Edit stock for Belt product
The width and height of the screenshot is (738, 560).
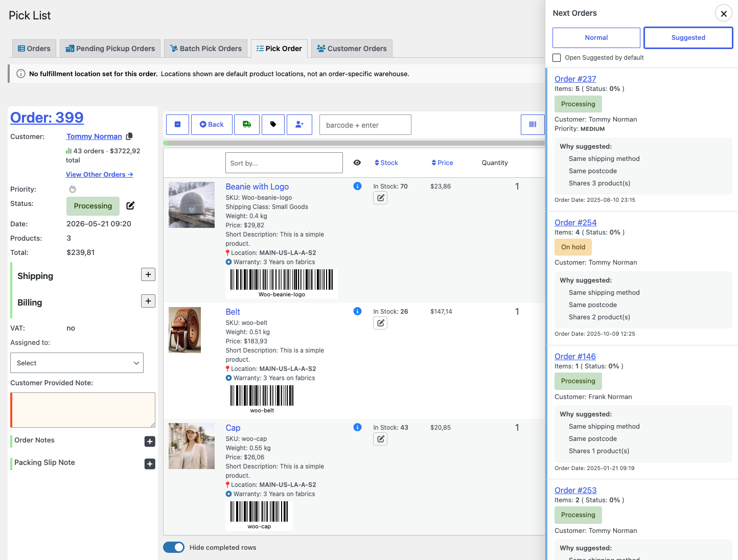[380, 323]
